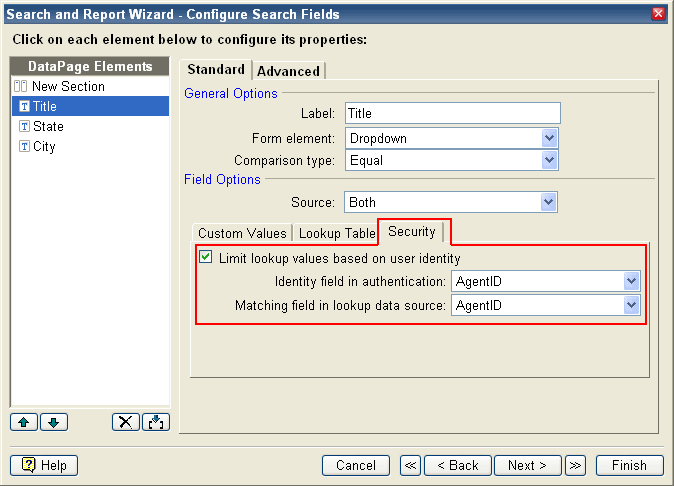Image resolution: width=674 pixels, height=486 pixels.
Task: Click the Cancel button
Action: pyautogui.click(x=356, y=465)
